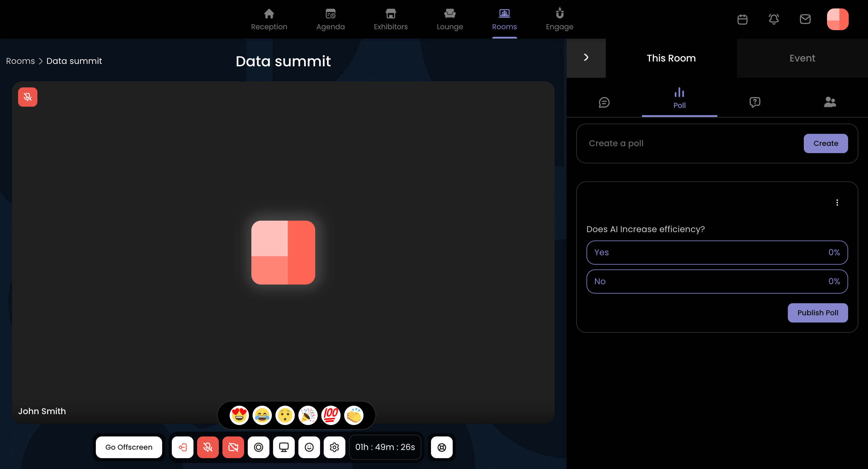Click the Go Offscreen button
The image size is (868, 469).
[129, 447]
